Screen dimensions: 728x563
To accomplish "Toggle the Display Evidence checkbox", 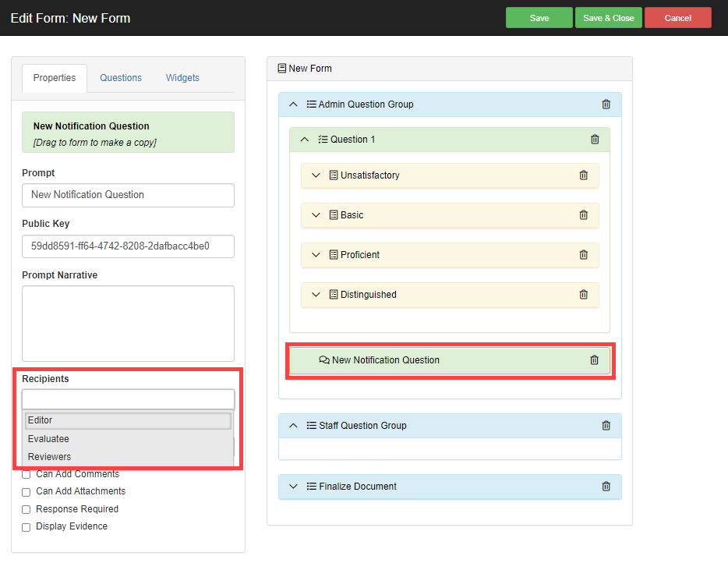I will tap(27, 527).
